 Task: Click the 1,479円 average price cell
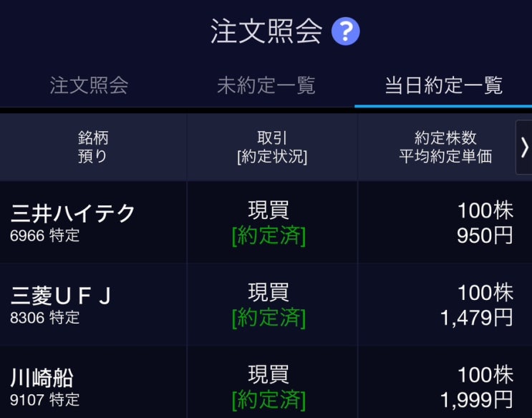tap(476, 317)
